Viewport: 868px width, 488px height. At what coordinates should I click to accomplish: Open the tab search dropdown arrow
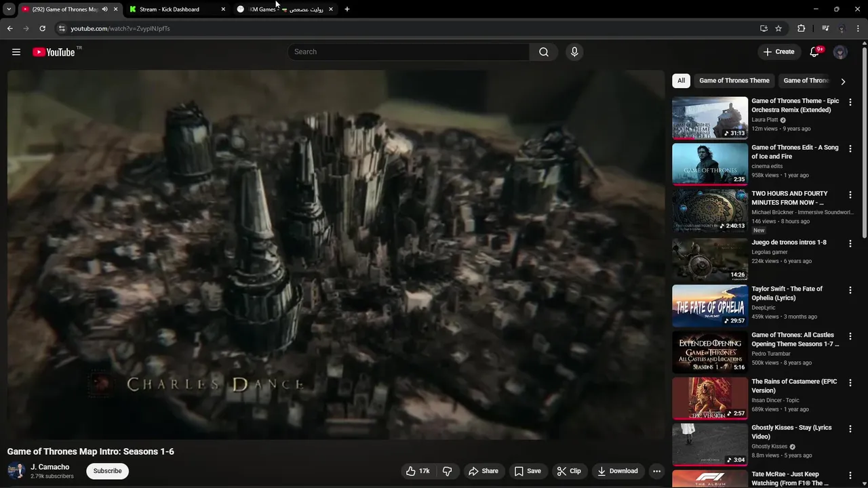[x=9, y=9]
